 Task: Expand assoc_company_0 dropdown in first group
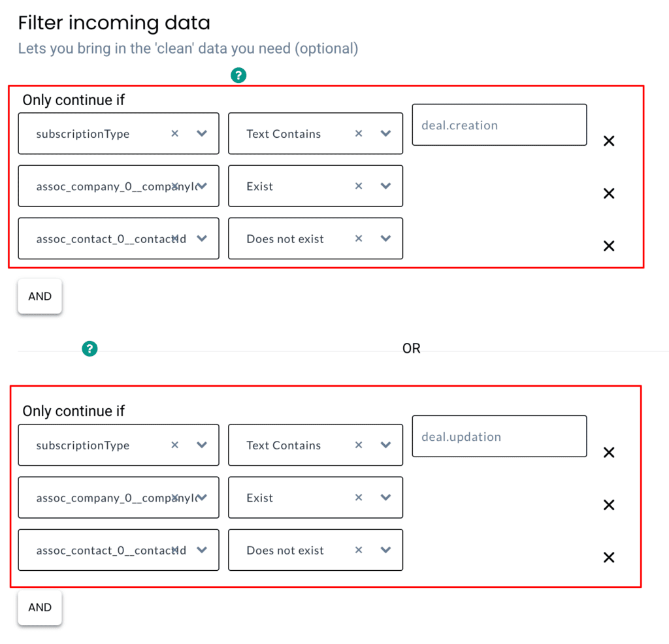[x=202, y=186]
